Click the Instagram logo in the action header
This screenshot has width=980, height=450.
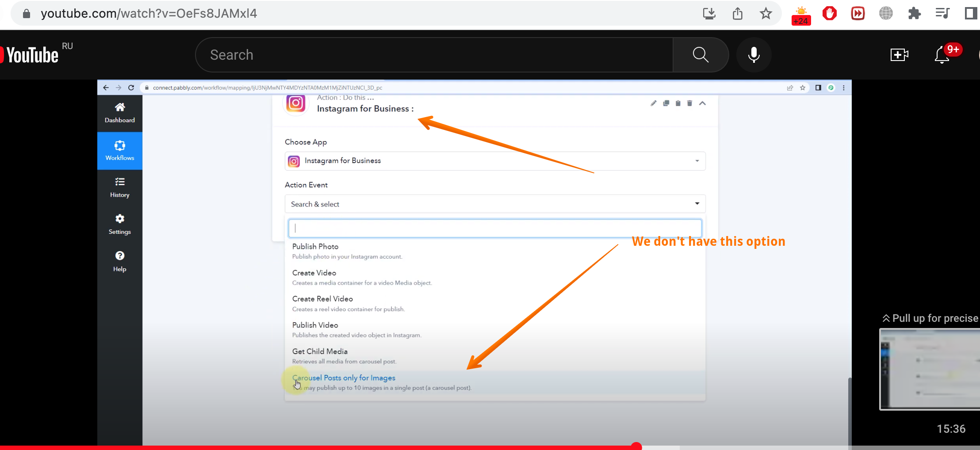click(296, 103)
